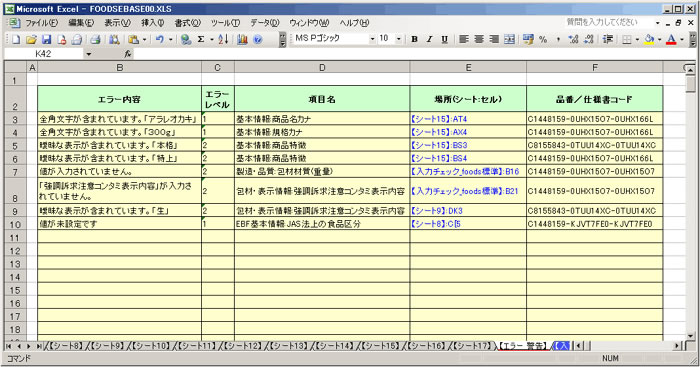This screenshot has width=700, height=367.
Task: Sort ascending with the A-Z icon
Action: tap(224, 40)
